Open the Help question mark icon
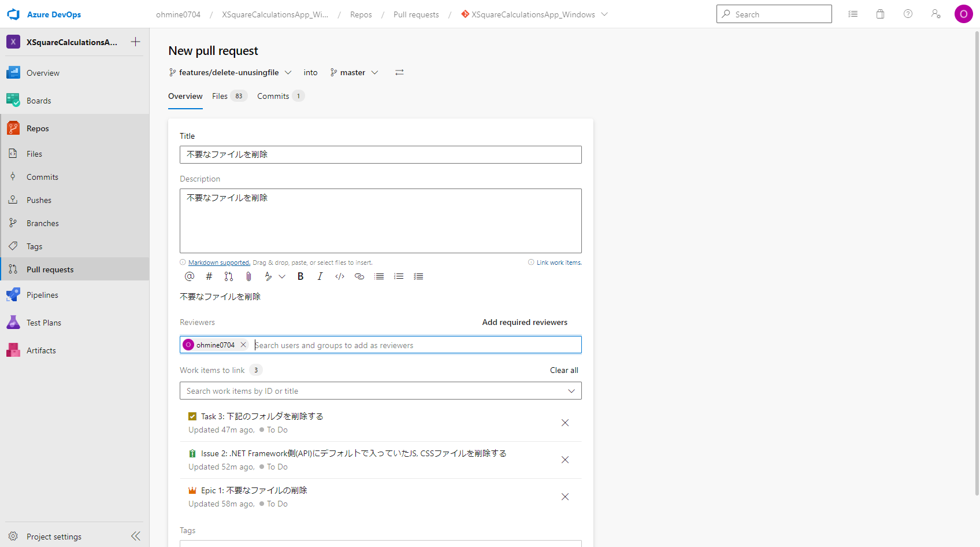 [908, 14]
